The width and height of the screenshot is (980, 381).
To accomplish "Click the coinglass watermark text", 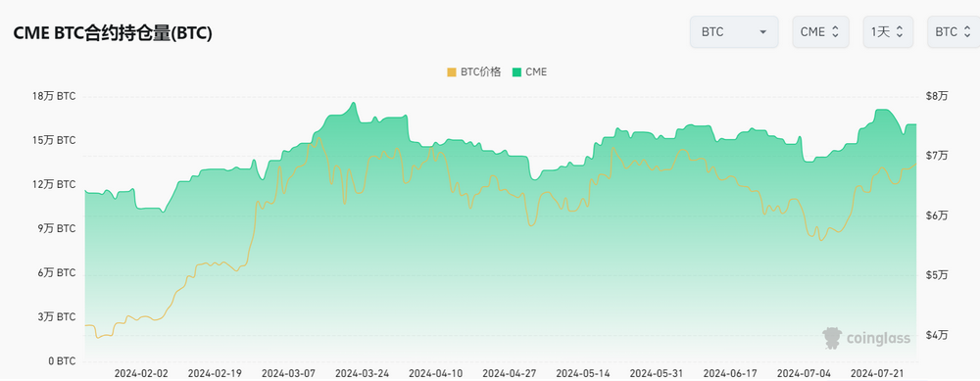I will coord(879,339).
